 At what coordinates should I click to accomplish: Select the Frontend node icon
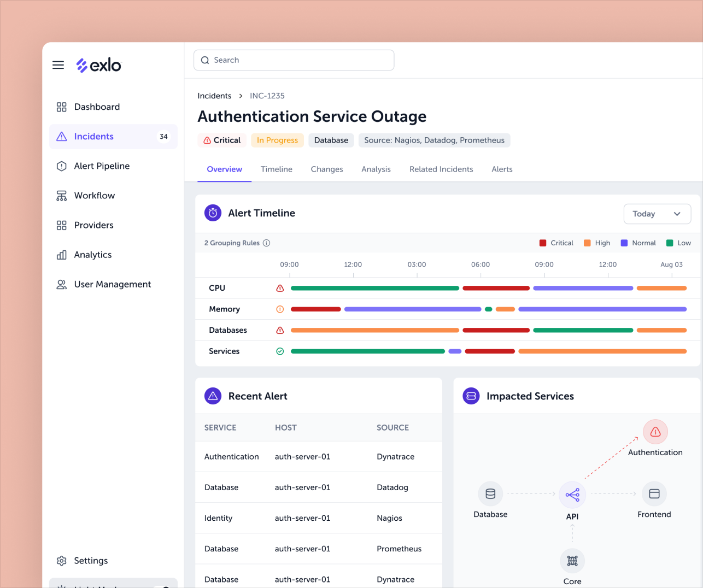[654, 494]
